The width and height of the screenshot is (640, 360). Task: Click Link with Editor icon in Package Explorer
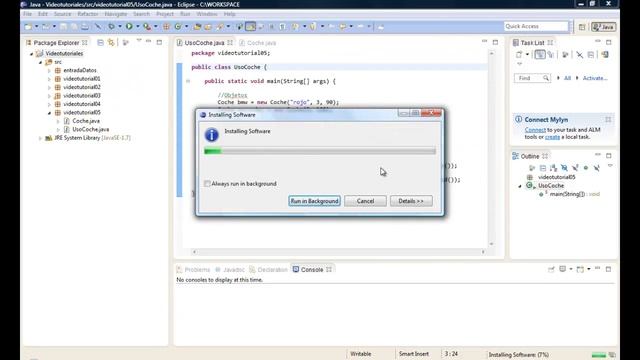pos(111,42)
